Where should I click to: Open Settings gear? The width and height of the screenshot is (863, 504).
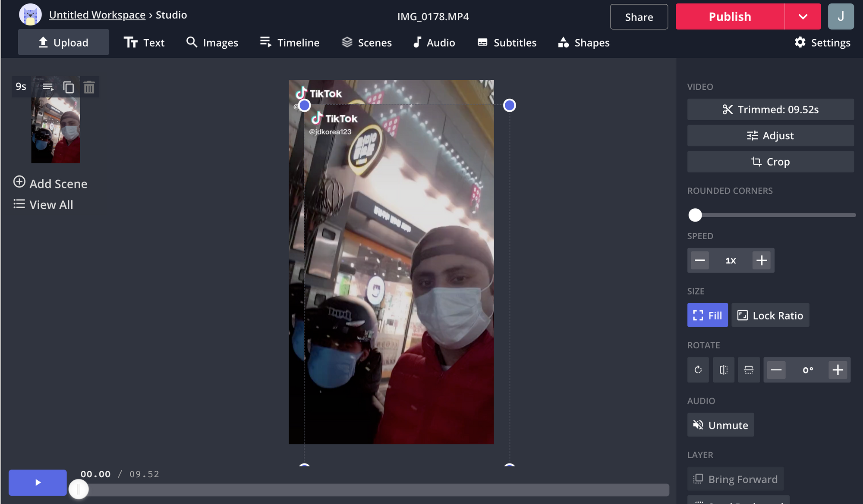coord(822,43)
